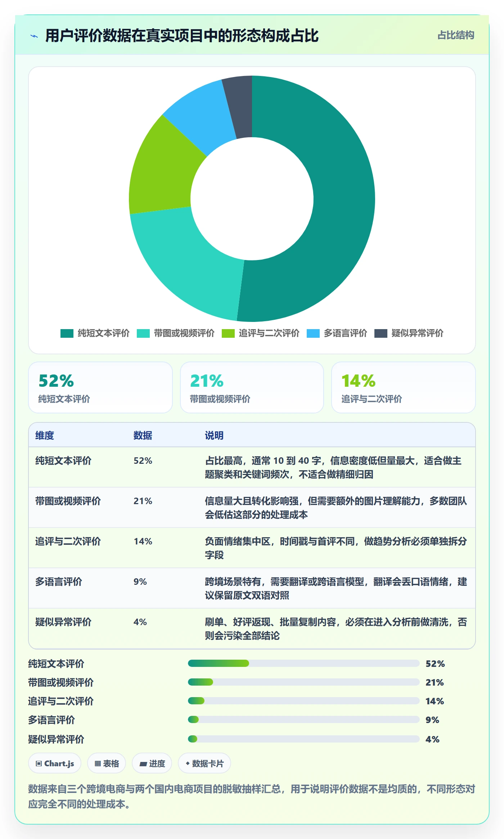This screenshot has height=839, width=504.
Task: Click the 追评与二次评价 progress bar
Action: [304, 701]
